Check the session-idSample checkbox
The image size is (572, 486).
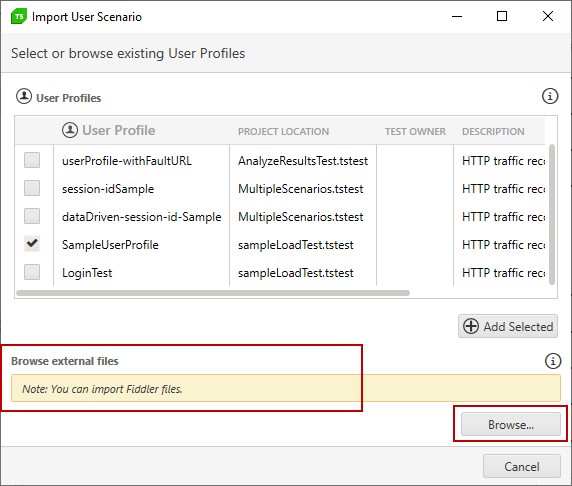pos(32,188)
